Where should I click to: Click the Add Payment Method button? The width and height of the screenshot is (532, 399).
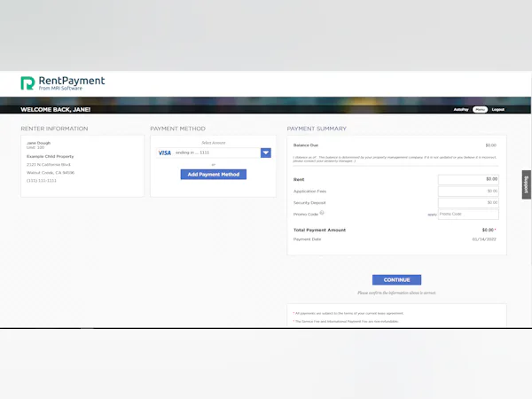coord(214,175)
